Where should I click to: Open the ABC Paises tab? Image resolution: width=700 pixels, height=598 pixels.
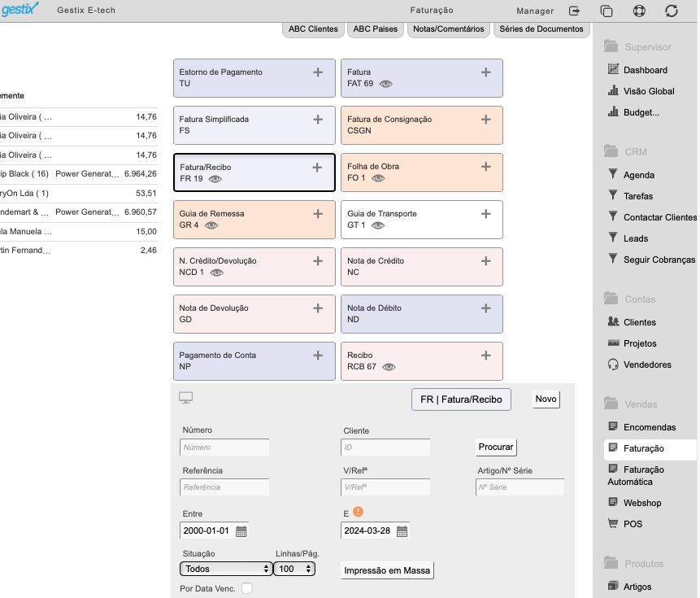click(x=376, y=29)
